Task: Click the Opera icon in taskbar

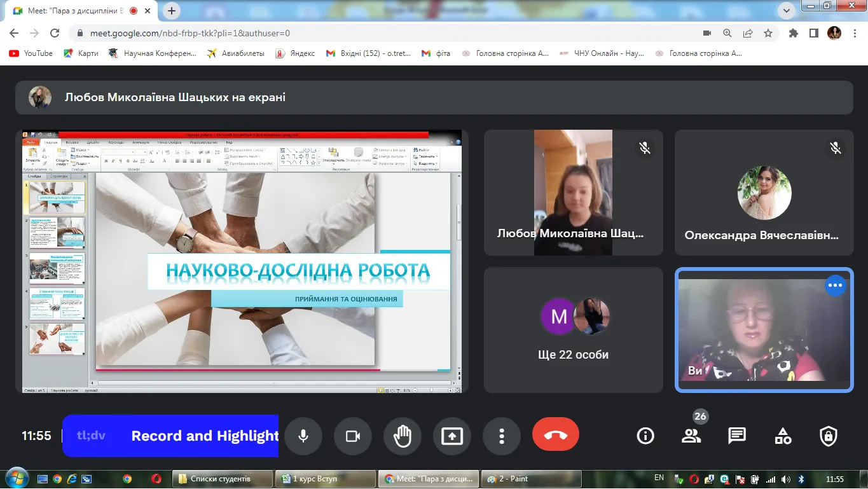Action: pos(156,479)
